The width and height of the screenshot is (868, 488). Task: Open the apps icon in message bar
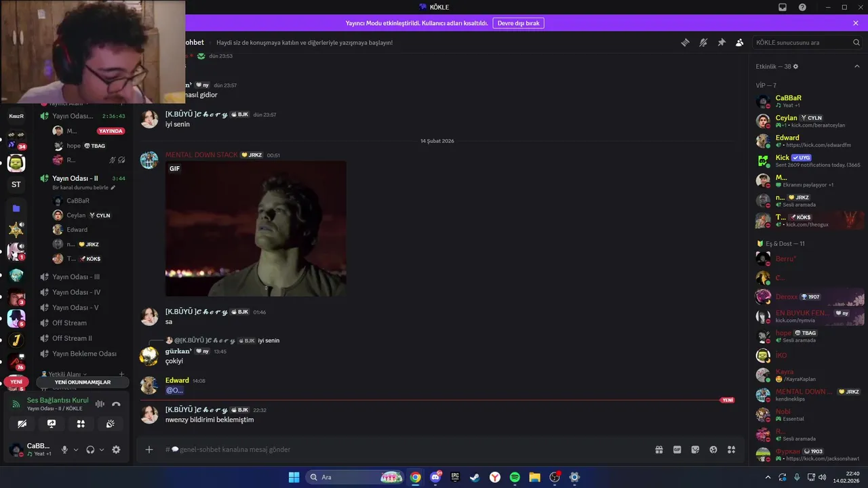point(731,449)
